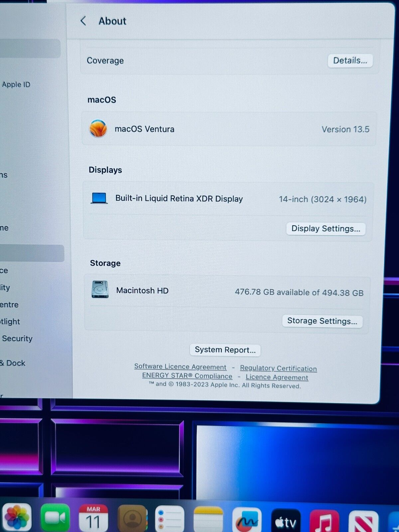Click the Macintosh HD label

click(142, 291)
